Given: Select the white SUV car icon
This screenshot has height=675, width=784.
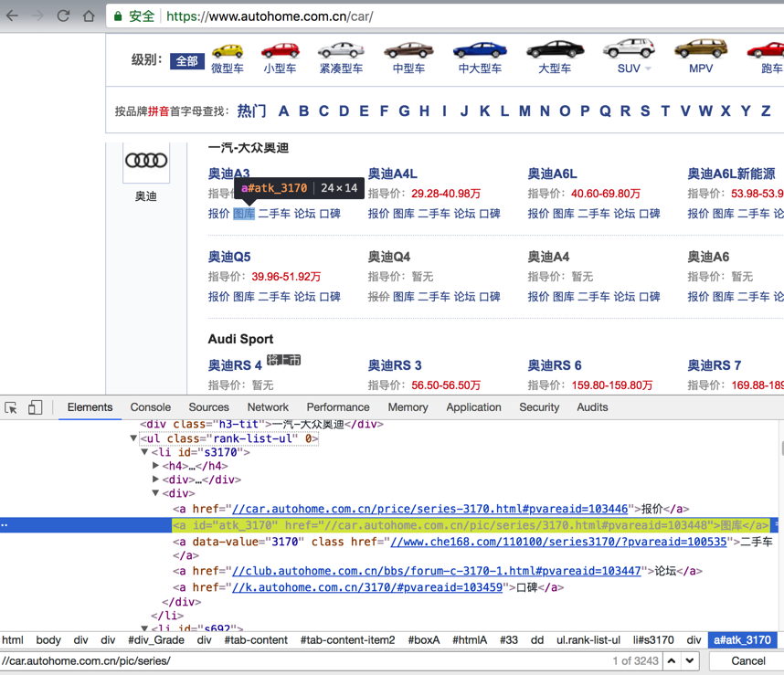Looking at the screenshot, I should [629, 48].
